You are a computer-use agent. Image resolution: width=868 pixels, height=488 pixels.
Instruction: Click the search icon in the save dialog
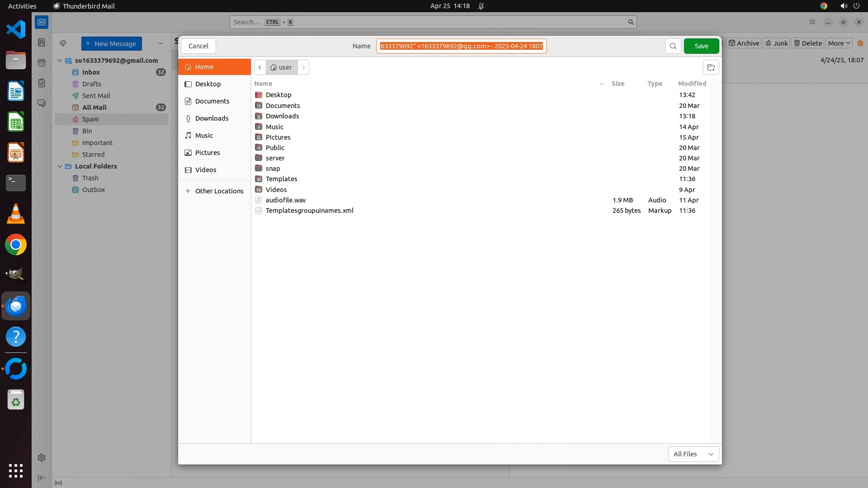[x=673, y=46]
